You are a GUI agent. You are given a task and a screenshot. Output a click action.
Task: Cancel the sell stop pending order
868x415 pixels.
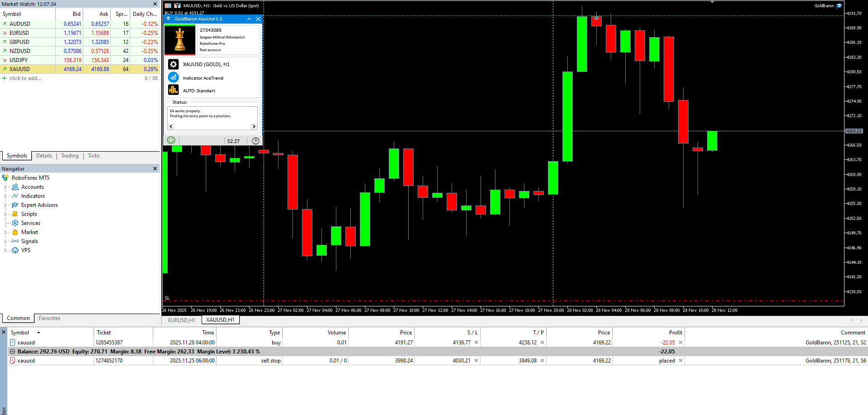(x=680, y=361)
